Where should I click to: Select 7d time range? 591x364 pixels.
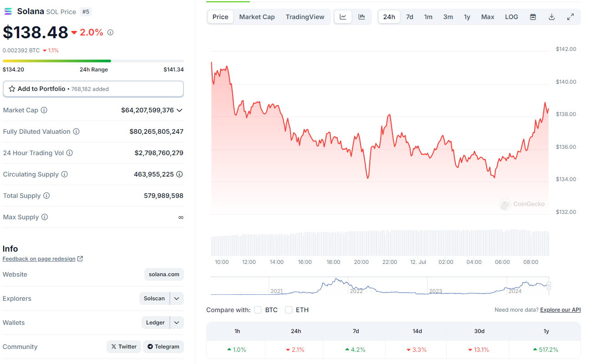[x=410, y=17]
